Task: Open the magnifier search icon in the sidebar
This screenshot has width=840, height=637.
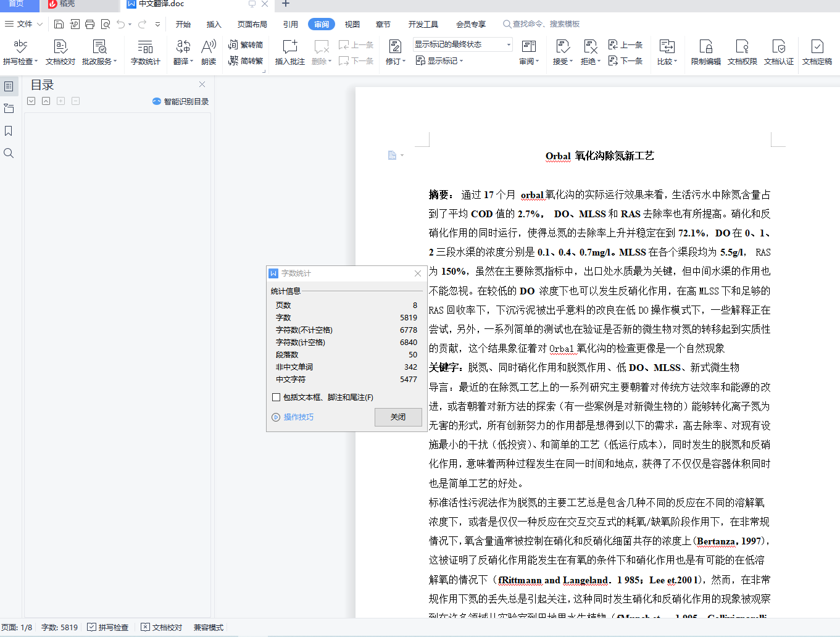Action: [9, 153]
